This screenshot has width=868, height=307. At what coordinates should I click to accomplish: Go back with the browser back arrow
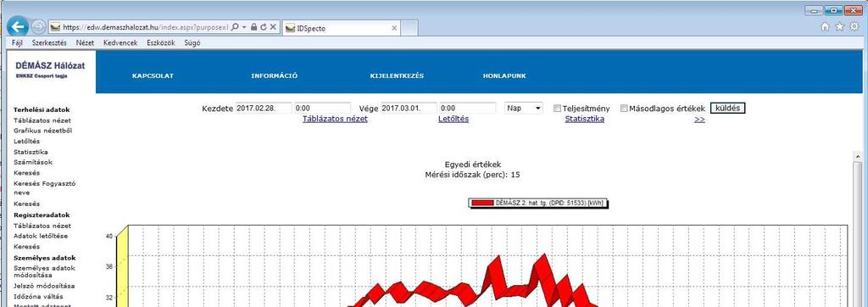pos(18,26)
